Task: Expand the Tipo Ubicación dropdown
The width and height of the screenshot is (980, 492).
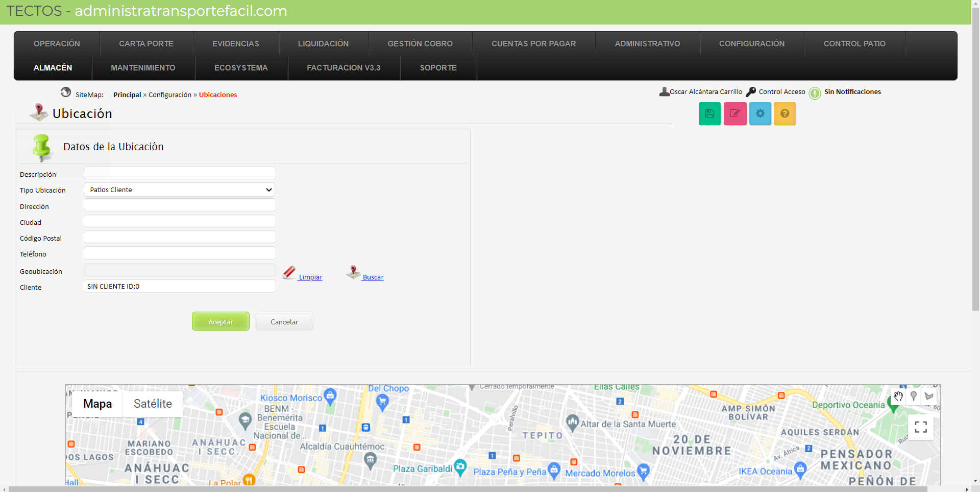Action: click(179, 190)
